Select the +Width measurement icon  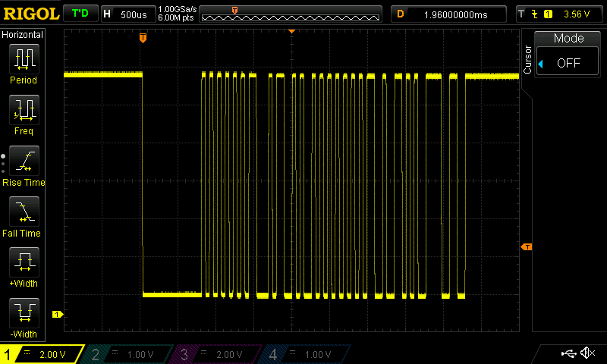[24, 262]
